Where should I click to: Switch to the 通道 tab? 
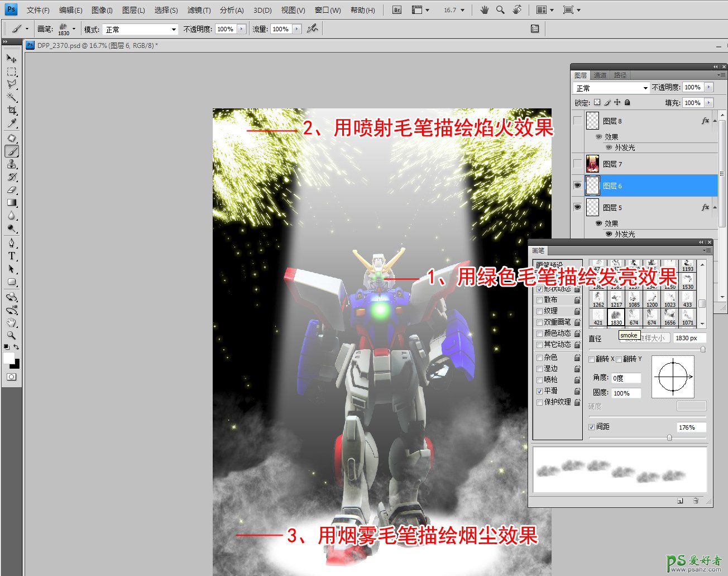(x=600, y=75)
